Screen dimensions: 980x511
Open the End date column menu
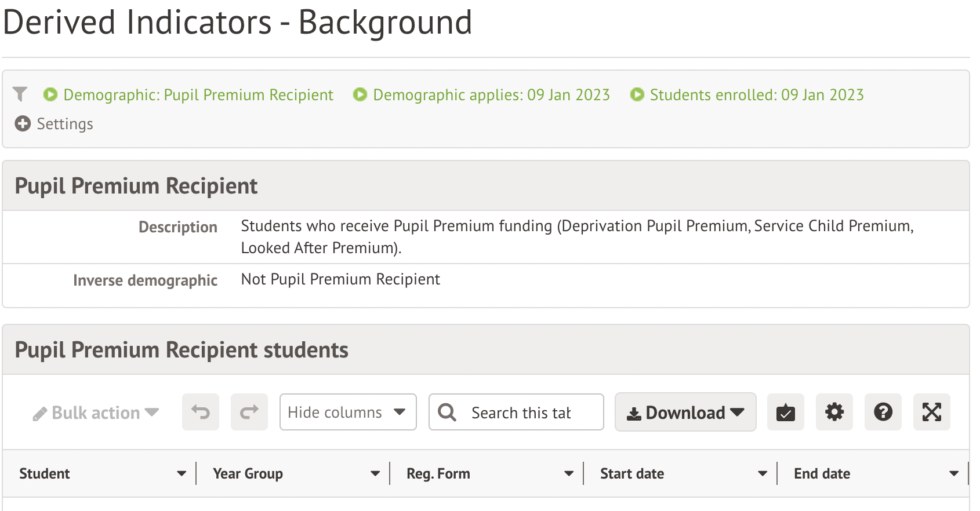click(954, 474)
